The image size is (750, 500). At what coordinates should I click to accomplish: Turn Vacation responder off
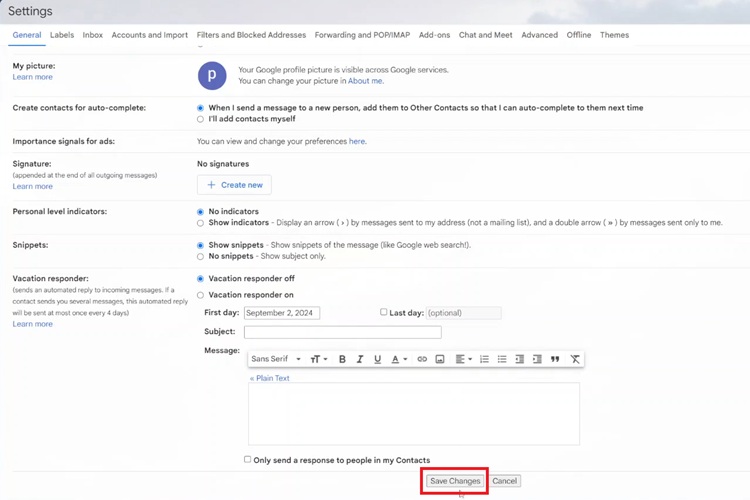point(200,279)
